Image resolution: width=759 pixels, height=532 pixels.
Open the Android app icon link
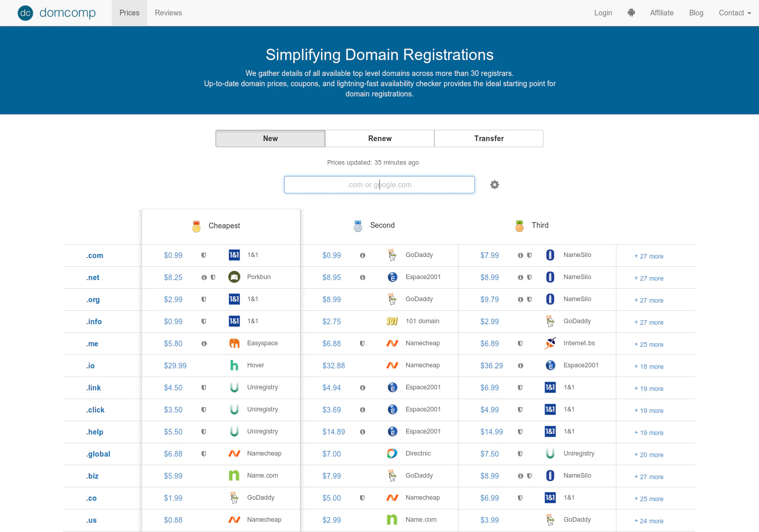[631, 13]
